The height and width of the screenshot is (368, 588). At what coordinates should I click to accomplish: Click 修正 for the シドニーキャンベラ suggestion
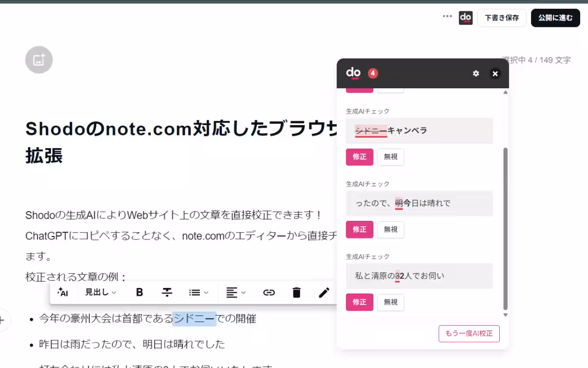(360, 157)
